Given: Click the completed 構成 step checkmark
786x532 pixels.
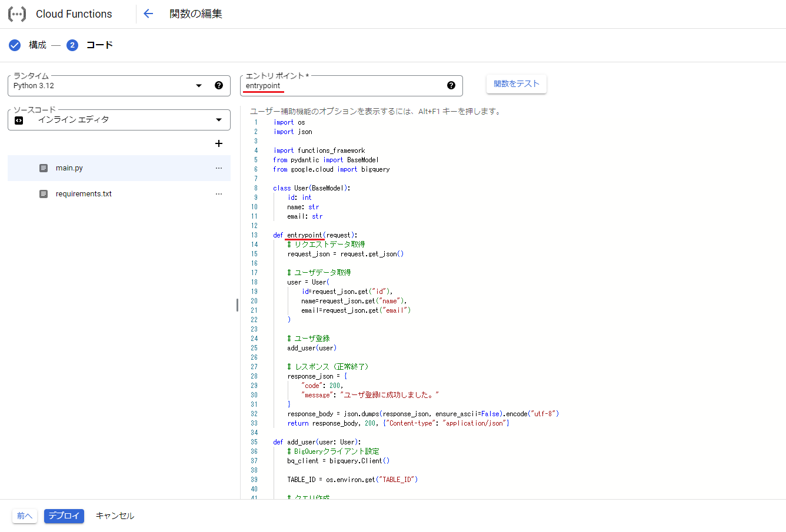Looking at the screenshot, I should (x=15, y=45).
